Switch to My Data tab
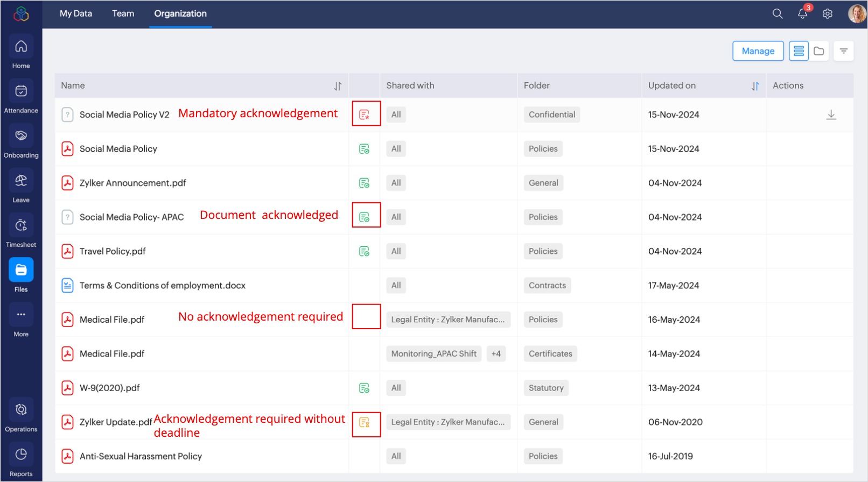 76,13
